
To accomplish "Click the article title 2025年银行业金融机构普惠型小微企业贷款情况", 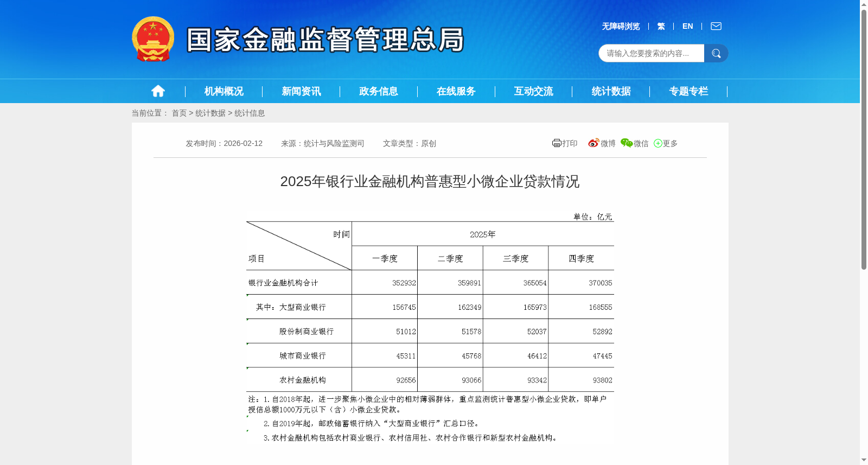I will click(430, 181).
